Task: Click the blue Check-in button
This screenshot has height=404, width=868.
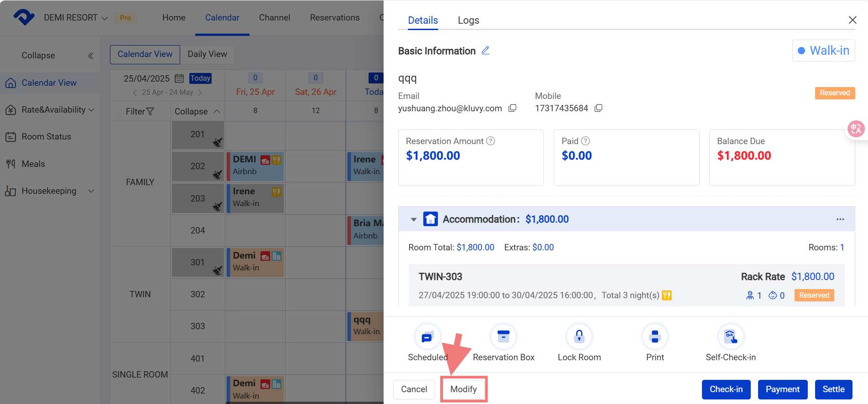Action: click(x=726, y=389)
